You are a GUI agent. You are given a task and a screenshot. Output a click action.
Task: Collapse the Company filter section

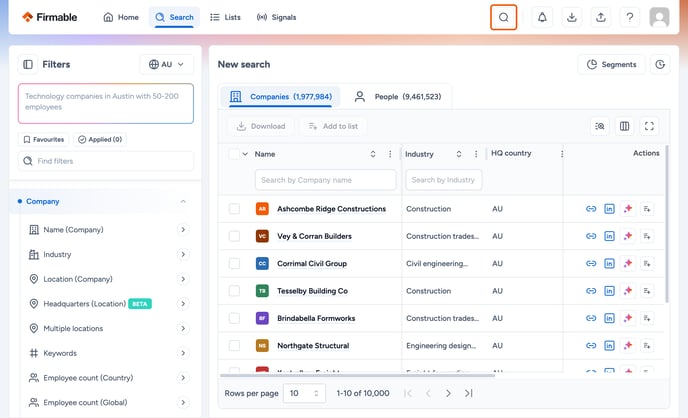click(183, 201)
